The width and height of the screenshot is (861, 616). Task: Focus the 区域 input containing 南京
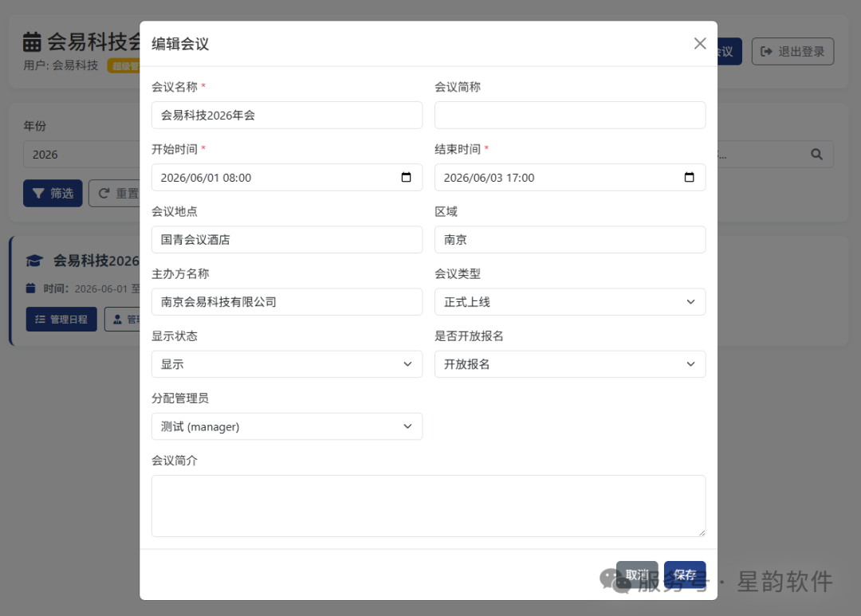click(570, 240)
